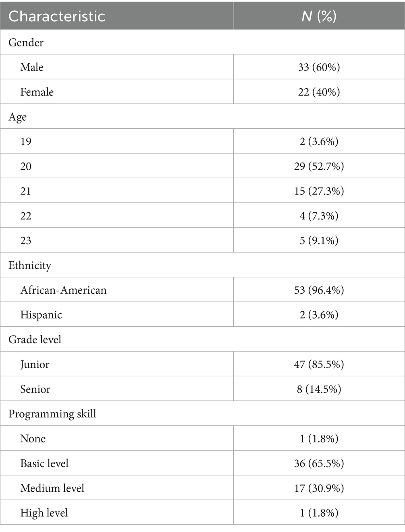The image size is (405, 532).
Task: Select the cell reading 15 (27.3%)
Action: tap(319, 191)
